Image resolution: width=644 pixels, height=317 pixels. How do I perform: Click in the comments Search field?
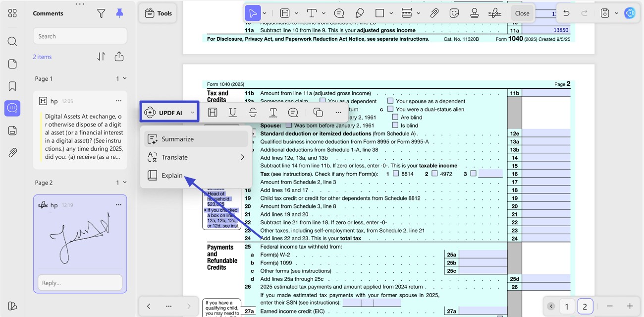click(80, 36)
